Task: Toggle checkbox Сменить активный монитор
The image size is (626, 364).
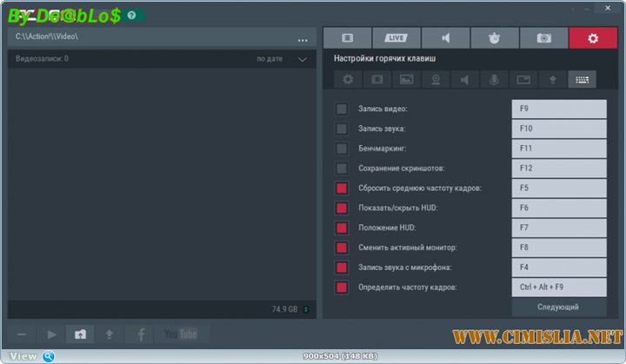Action: [x=342, y=248]
